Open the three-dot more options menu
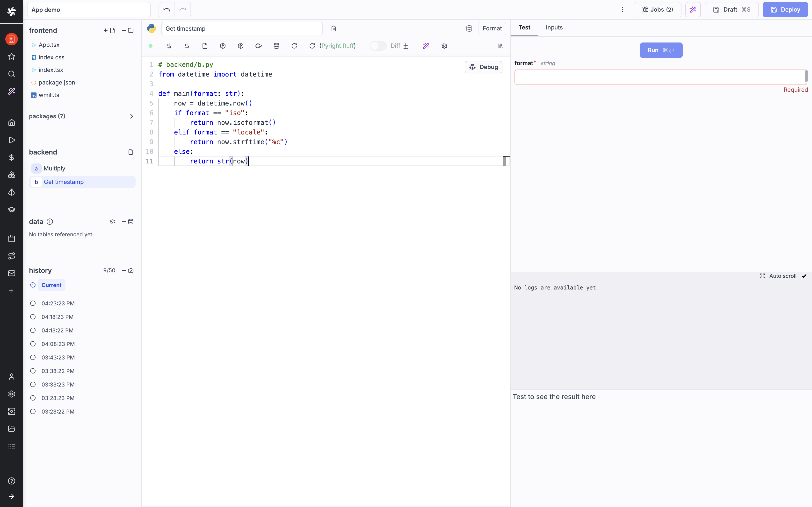The height and width of the screenshot is (507, 812). tap(622, 10)
